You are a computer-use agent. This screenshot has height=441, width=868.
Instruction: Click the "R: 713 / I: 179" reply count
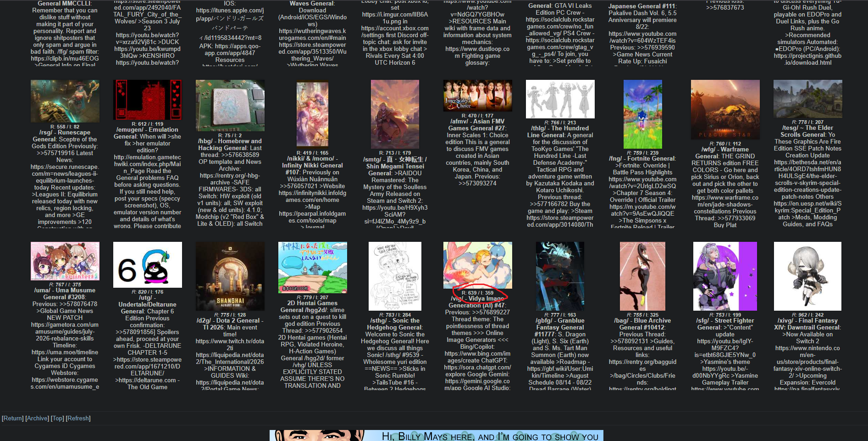click(x=395, y=153)
